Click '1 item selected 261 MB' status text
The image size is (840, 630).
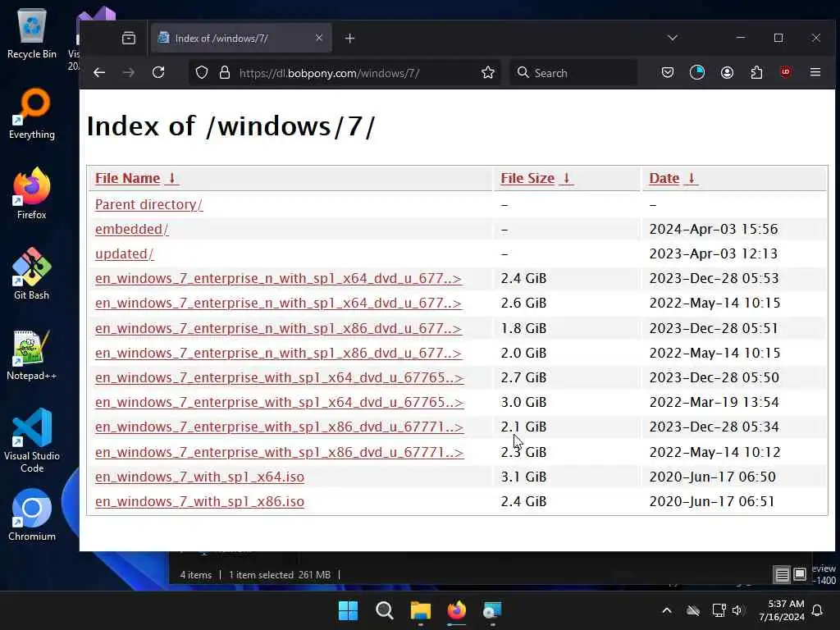280,575
